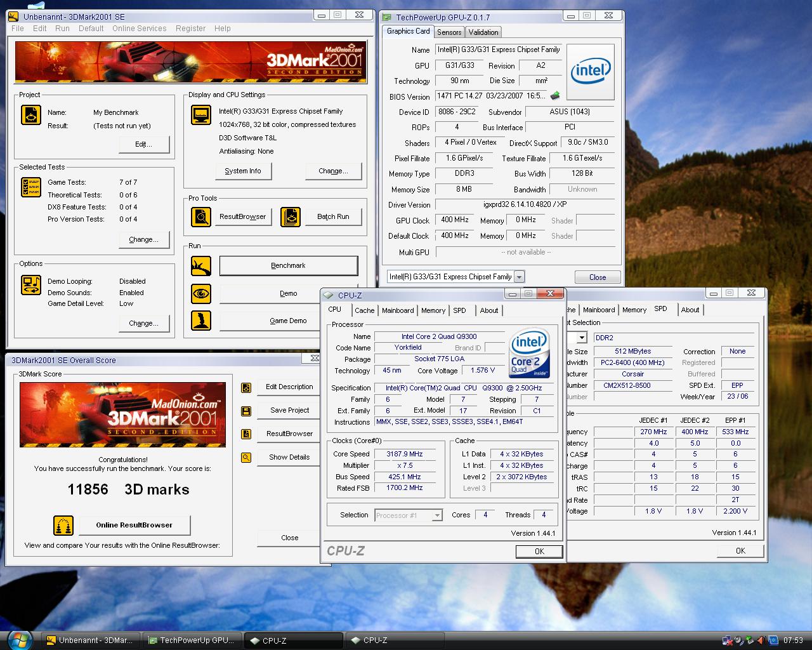
Task: Open the Memory tab in front CPU-Z
Action: pyautogui.click(x=433, y=310)
